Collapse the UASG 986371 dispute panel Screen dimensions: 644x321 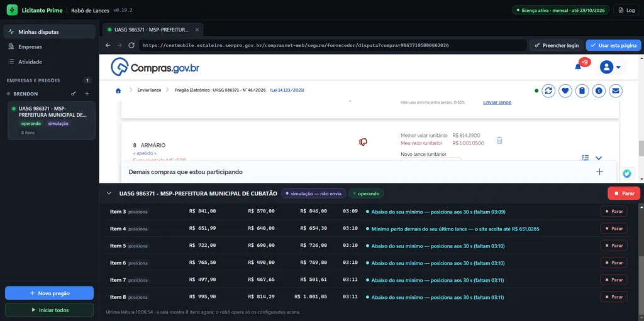click(109, 193)
